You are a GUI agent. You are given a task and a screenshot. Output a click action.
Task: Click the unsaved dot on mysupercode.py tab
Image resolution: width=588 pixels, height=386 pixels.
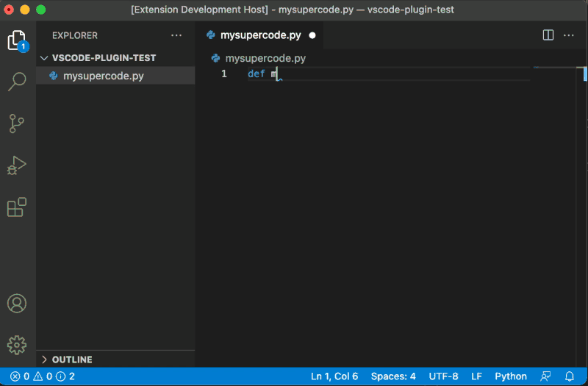pos(312,35)
